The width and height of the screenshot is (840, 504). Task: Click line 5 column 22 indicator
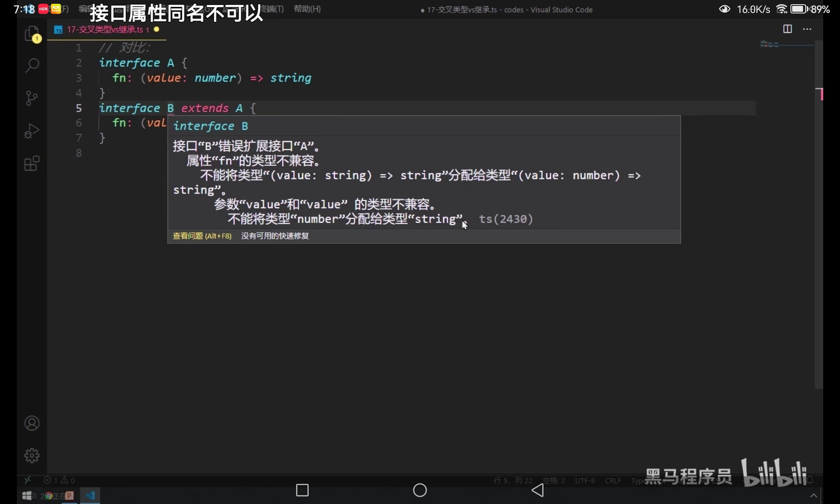513,480
